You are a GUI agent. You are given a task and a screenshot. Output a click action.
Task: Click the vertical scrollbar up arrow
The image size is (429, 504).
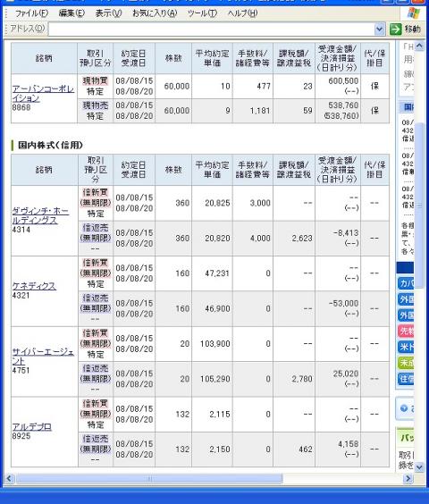tap(419, 46)
